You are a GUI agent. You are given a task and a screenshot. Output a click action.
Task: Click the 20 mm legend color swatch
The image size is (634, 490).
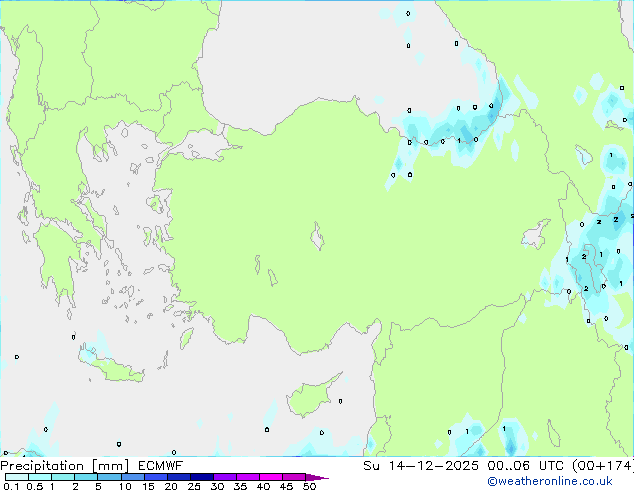pyautogui.click(x=179, y=477)
